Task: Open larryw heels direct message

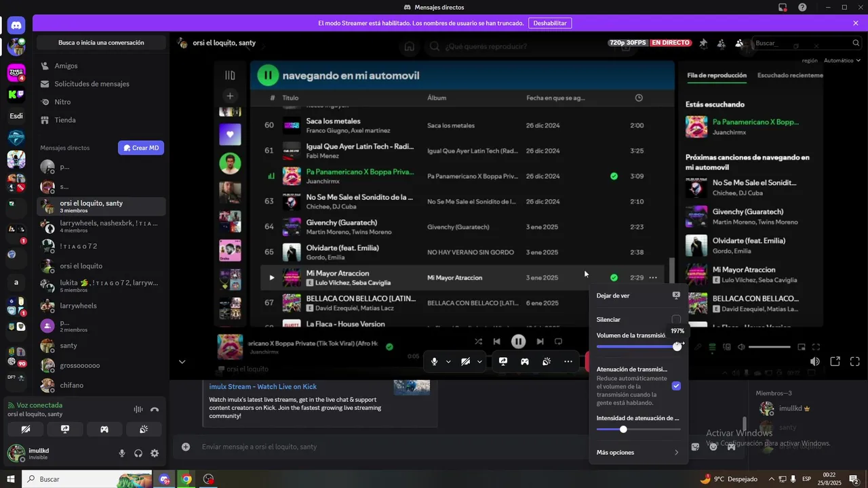Action: pos(100,306)
